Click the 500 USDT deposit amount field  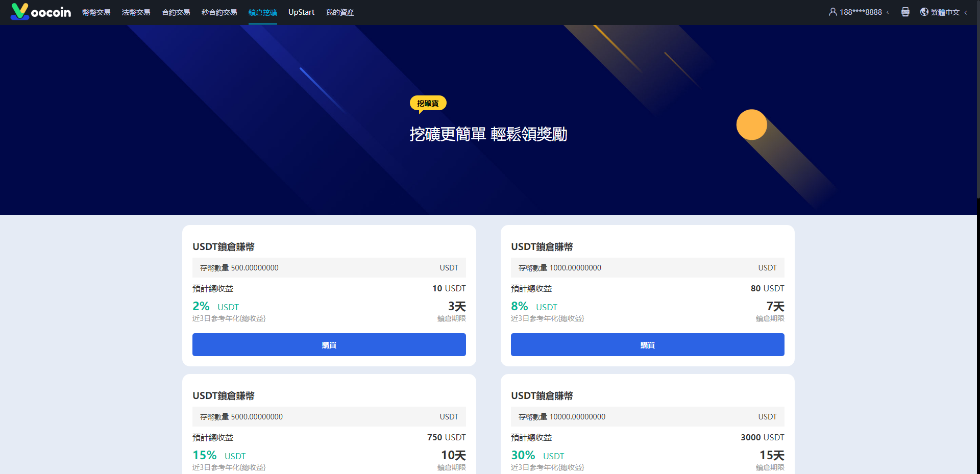click(x=329, y=268)
